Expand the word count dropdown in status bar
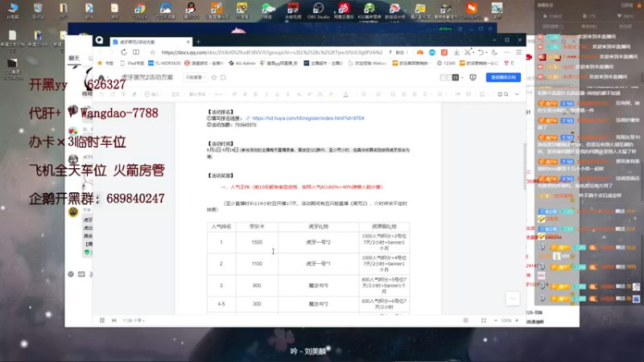 click(134, 320)
